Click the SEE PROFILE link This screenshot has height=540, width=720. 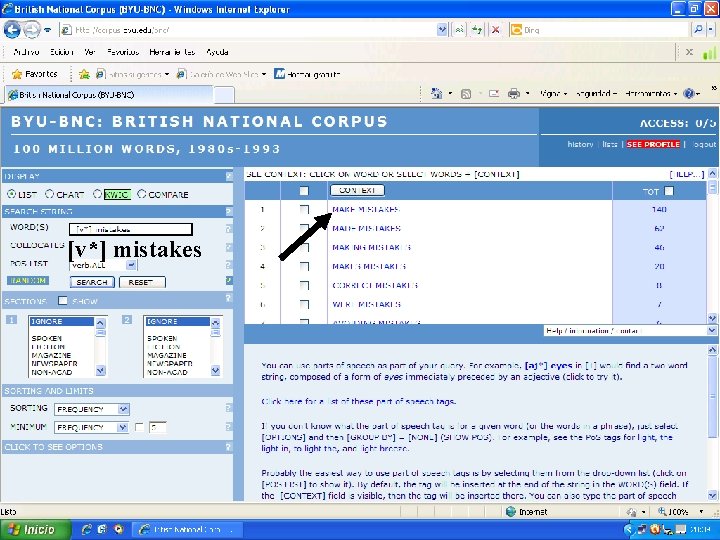pyautogui.click(x=653, y=144)
